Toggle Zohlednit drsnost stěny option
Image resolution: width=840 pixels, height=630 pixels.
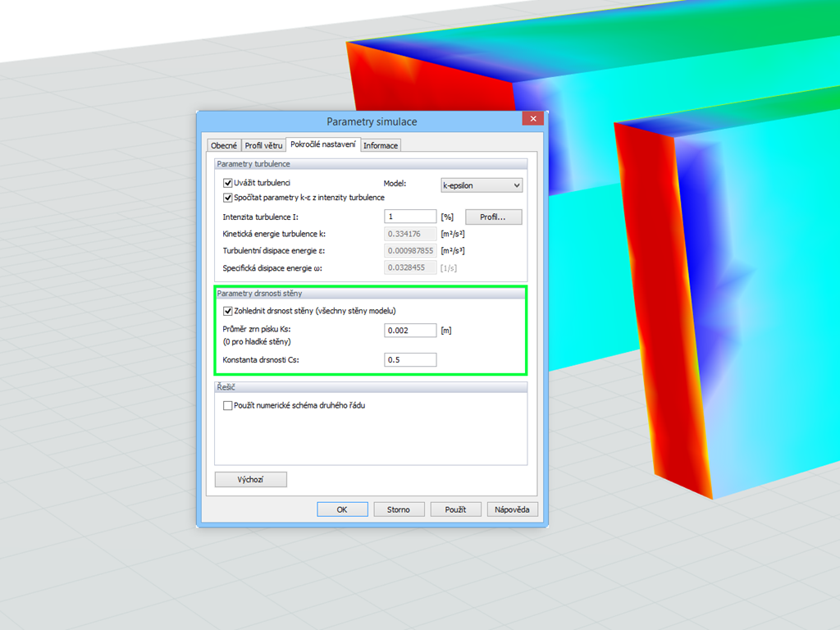(x=227, y=311)
